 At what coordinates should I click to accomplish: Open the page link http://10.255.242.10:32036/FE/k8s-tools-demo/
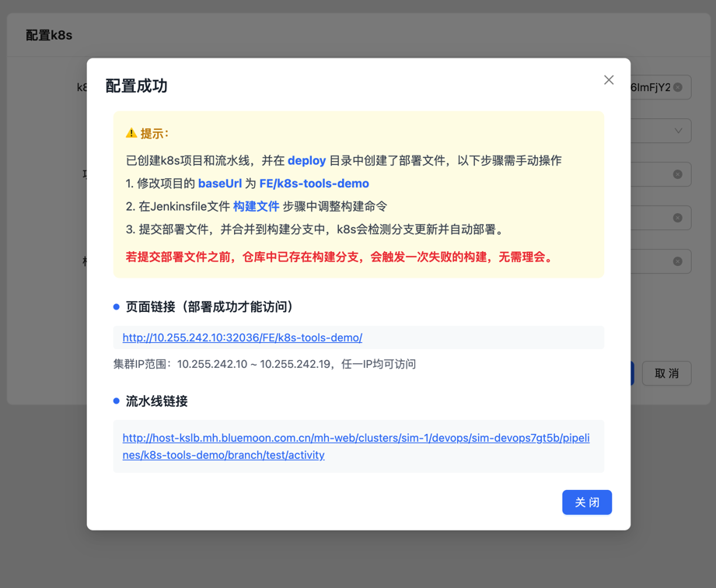click(243, 338)
